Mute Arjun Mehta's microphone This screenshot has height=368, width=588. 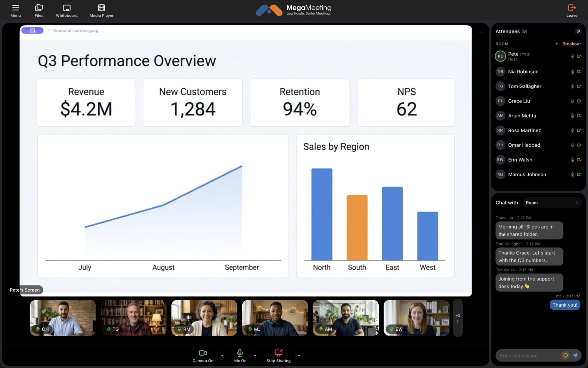[x=572, y=115]
